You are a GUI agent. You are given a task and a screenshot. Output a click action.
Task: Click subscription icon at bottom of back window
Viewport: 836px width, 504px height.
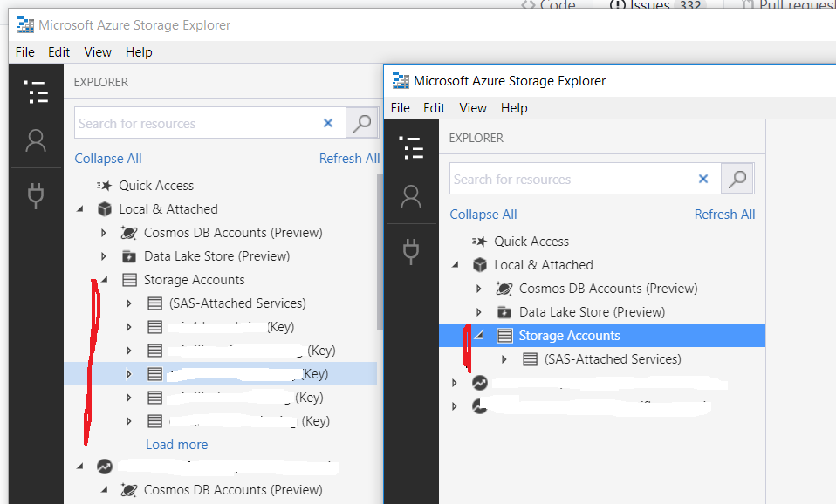pyautogui.click(x=105, y=467)
